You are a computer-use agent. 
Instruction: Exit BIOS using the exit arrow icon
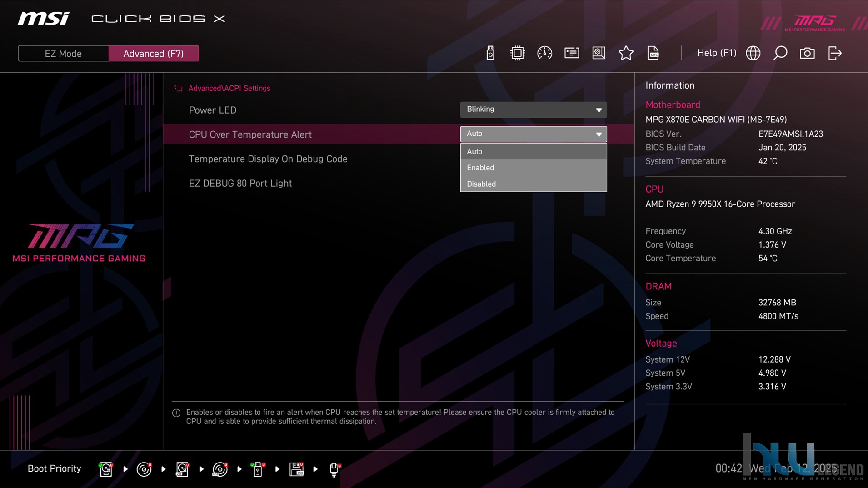coord(835,53)
